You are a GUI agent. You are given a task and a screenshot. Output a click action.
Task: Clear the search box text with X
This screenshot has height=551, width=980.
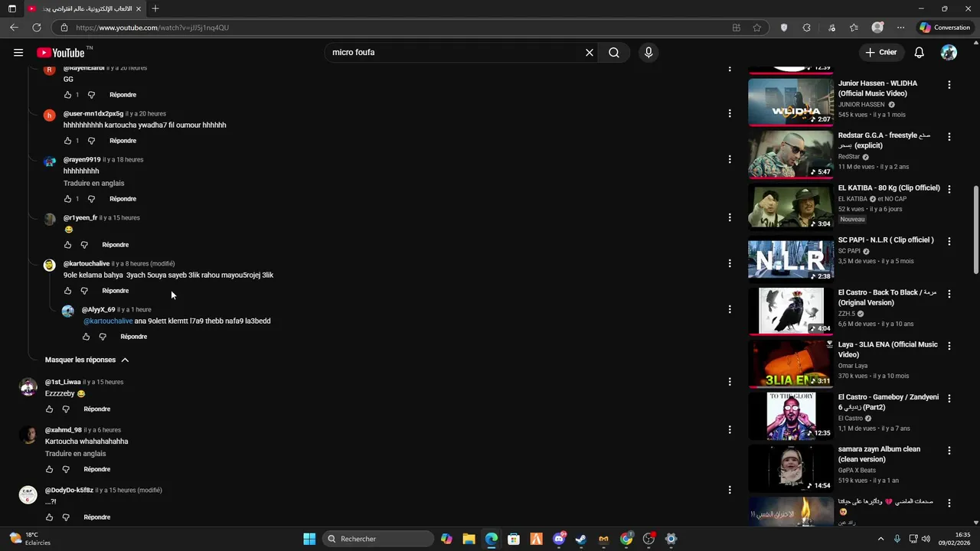tap(590, 53)
